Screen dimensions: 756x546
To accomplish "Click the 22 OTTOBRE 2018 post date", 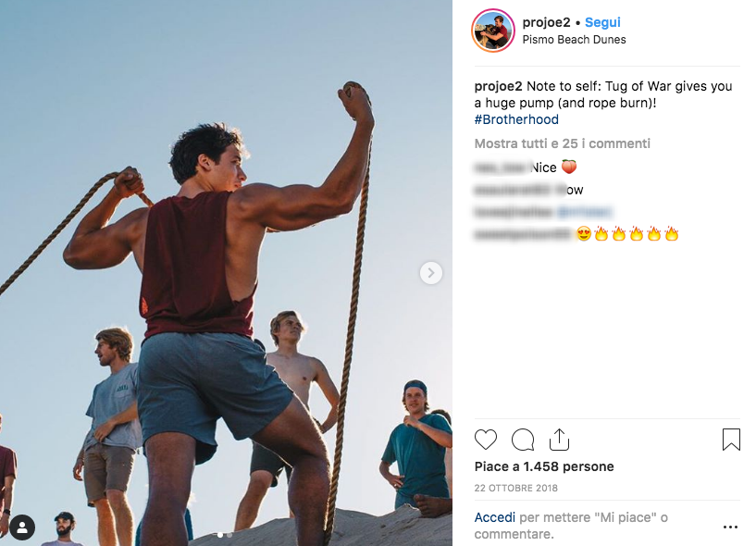I will click(516, 488).
